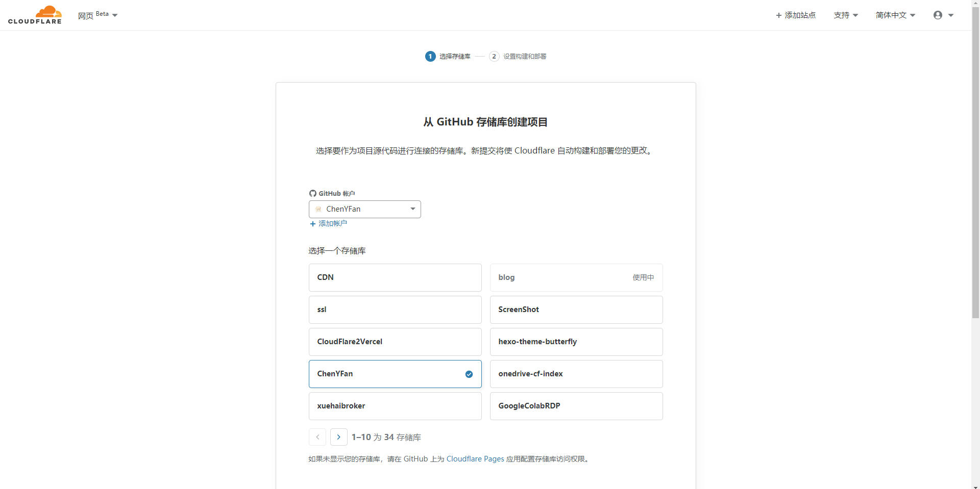Click 添加站点 in the top bar

[795, 15]
